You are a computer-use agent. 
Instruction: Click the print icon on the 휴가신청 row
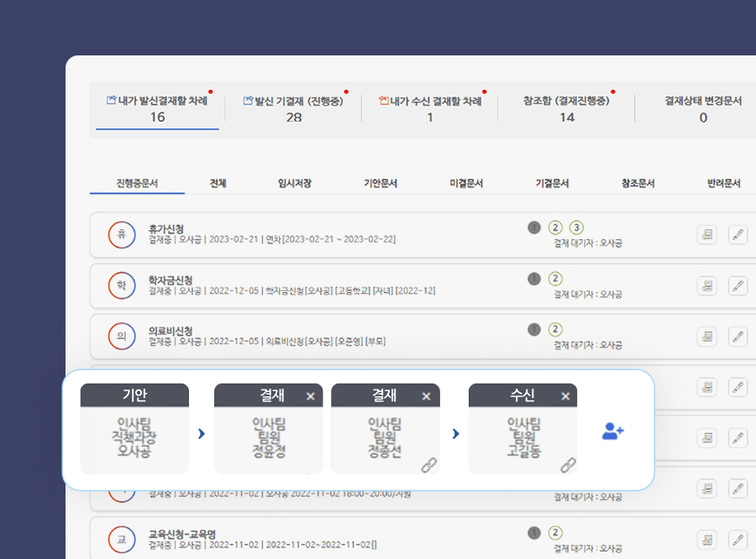[706, 235]
